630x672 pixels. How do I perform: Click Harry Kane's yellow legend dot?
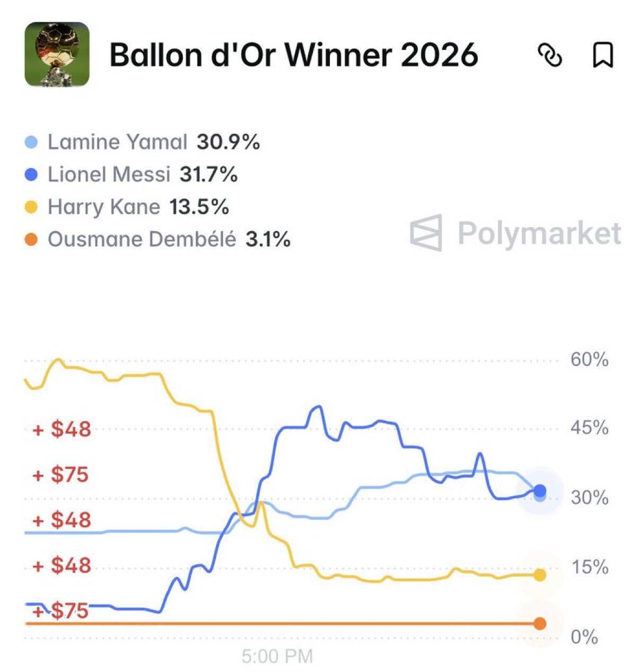31,207
